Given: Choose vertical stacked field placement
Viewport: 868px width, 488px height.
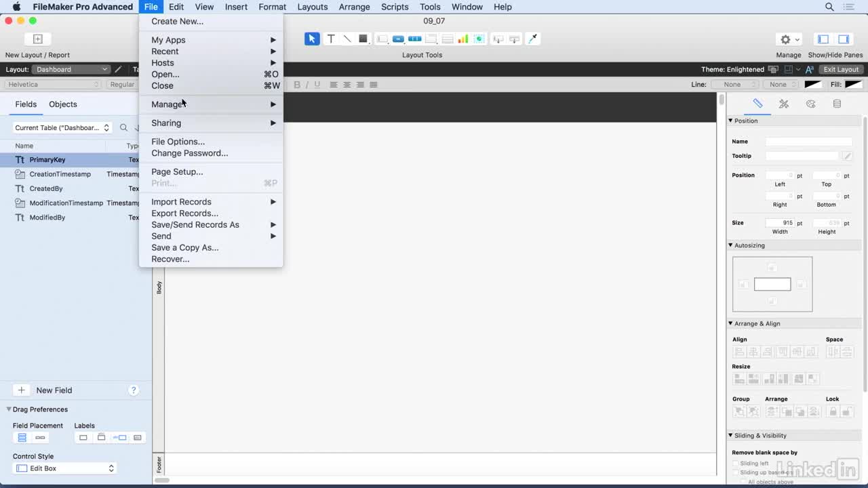Looking at the screenshot, I should point(22,438).
